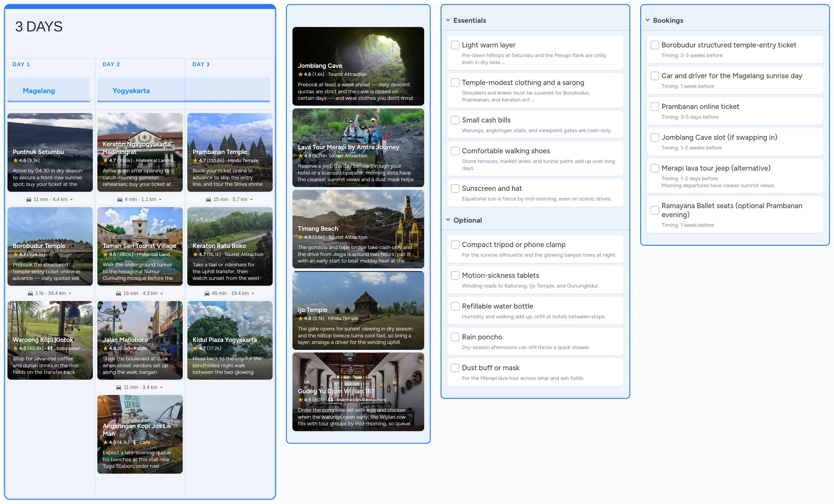Tick Comfortable walking shoes checkbox
This screenshot has width=834, height=504.
pos(455,151)
